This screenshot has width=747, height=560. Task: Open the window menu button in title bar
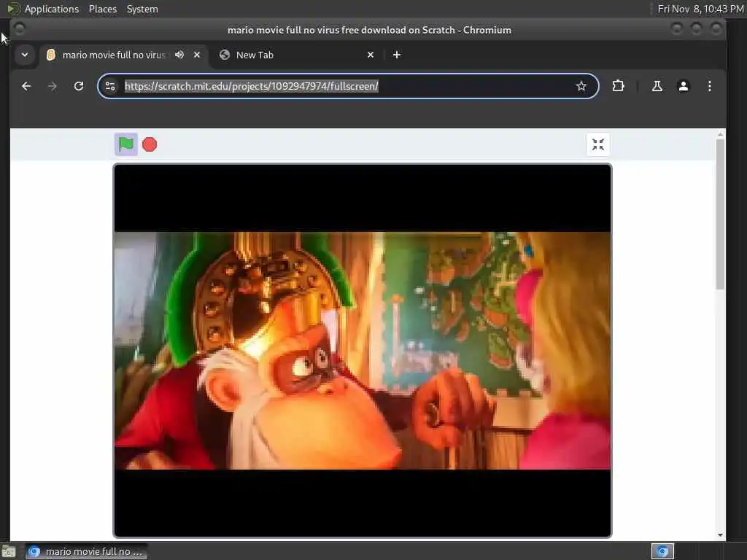19,29
